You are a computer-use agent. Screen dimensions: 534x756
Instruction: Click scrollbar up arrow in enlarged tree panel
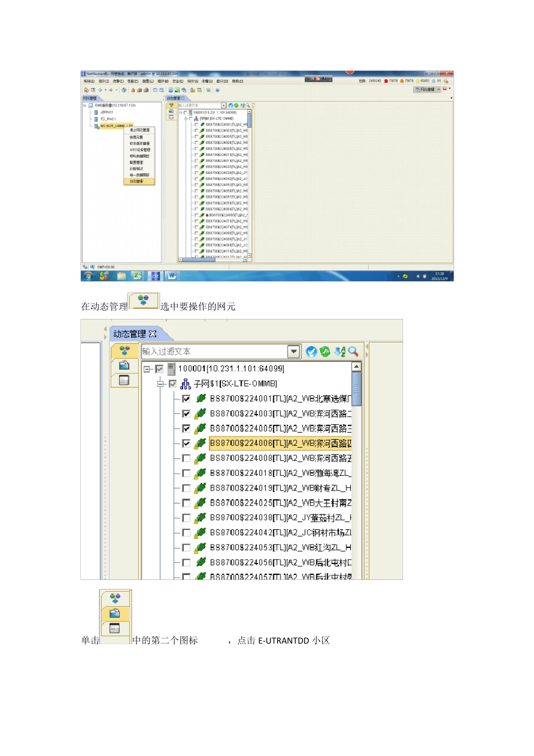pos(356,367)
